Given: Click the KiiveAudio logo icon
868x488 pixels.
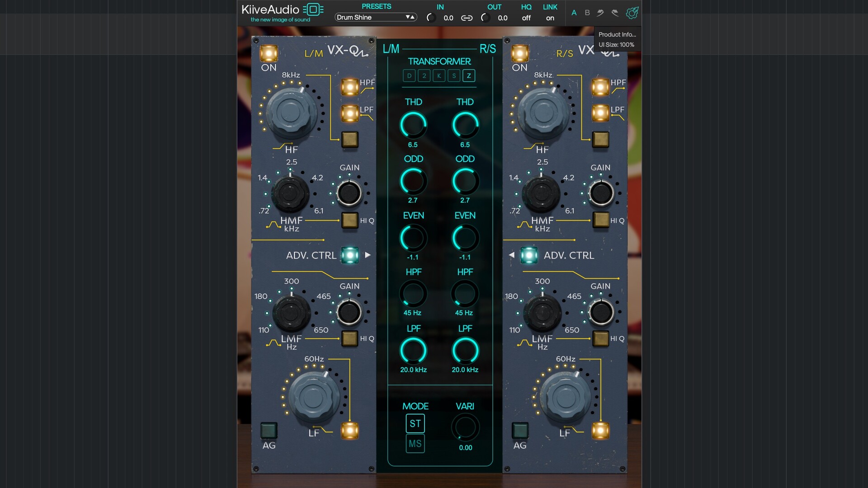Looking at the screenshot, I should pyautogui.click(x=313, y=9).
